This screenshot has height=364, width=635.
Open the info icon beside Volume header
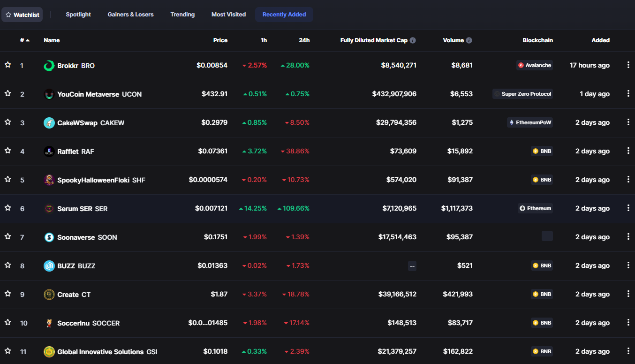tap(469, 40)
